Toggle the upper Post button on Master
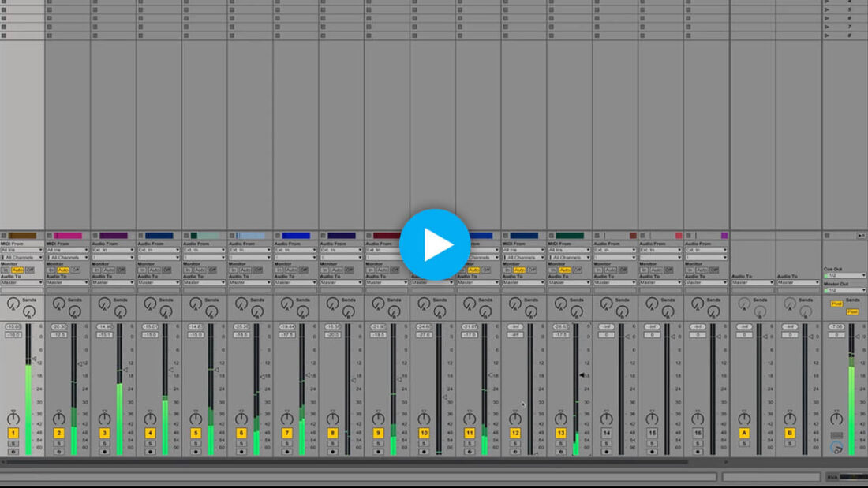The height and width of the screenshot is (488, 868). [836, 304]
